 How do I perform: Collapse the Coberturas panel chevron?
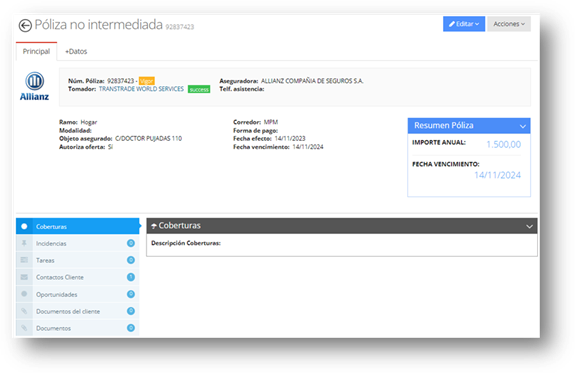point(529,226)
